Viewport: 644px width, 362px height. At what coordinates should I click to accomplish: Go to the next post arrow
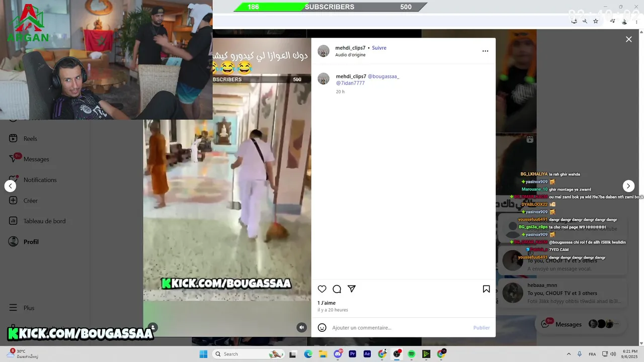coord(628,186)
